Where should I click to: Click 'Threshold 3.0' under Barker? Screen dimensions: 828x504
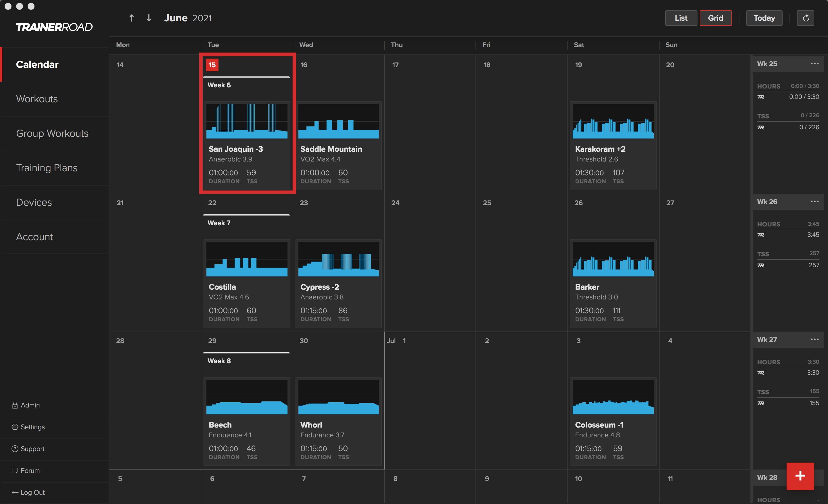tap(597, 297)
